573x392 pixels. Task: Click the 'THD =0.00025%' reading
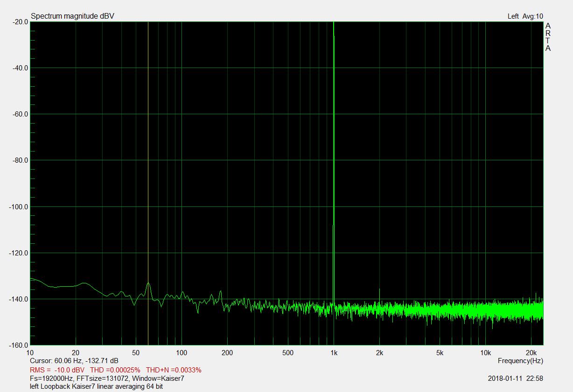coord(115,370)
